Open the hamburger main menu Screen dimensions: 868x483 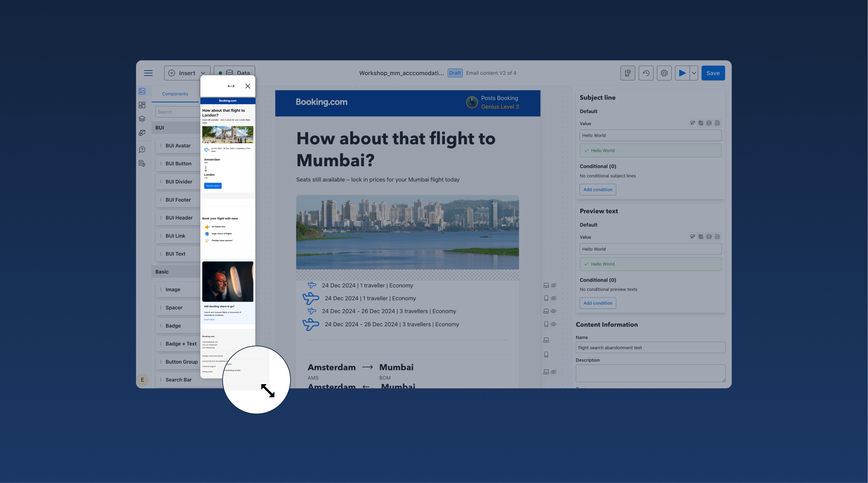point(148,73)
